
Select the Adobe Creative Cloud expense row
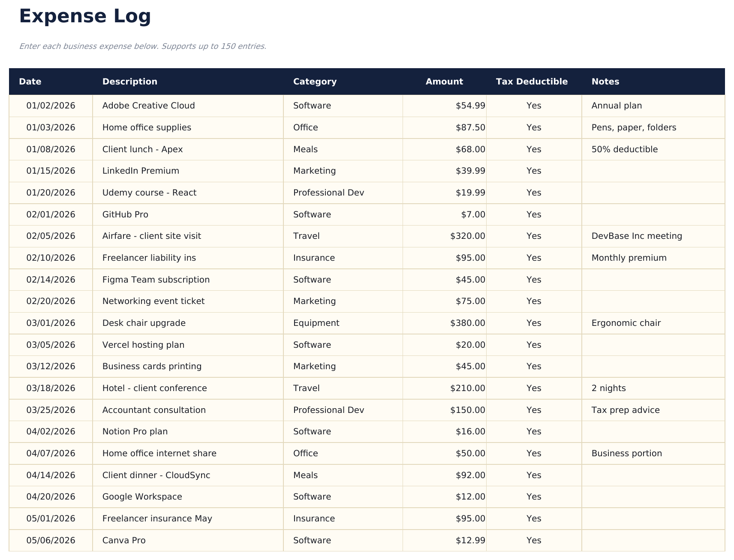pos(148,105)
